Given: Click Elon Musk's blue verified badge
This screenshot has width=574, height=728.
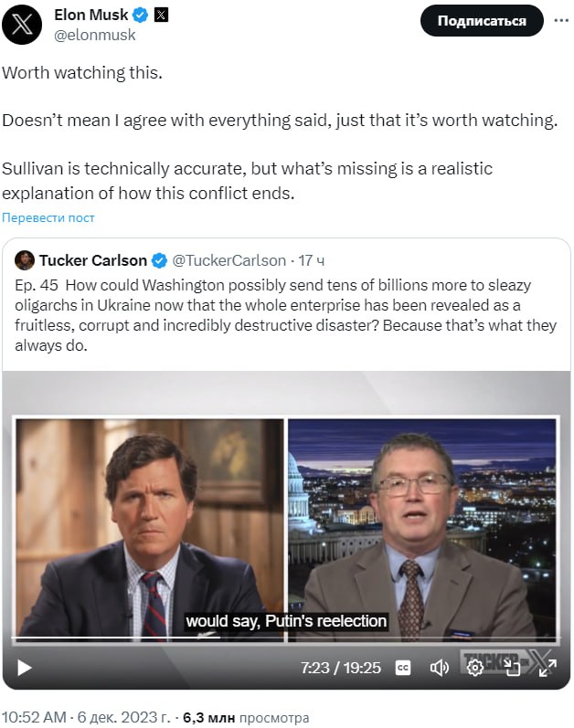Looking at the screenshot, I should pyautogui.click(x=140, y=16).
